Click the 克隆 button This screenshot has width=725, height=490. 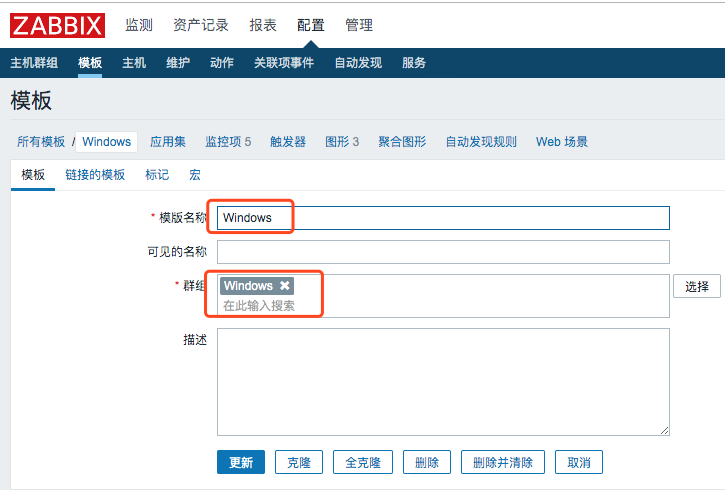299,462
